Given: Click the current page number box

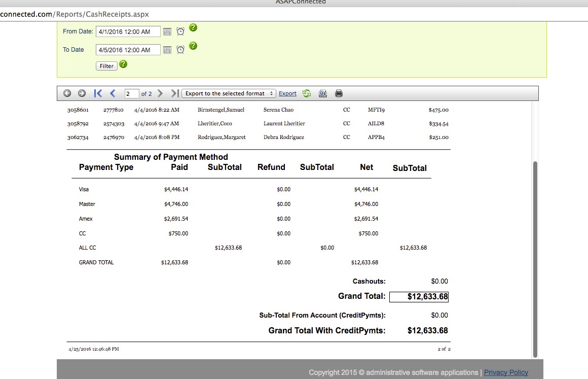Looking at the screenshot, I should pyautogui.click(x=131, y=94).
